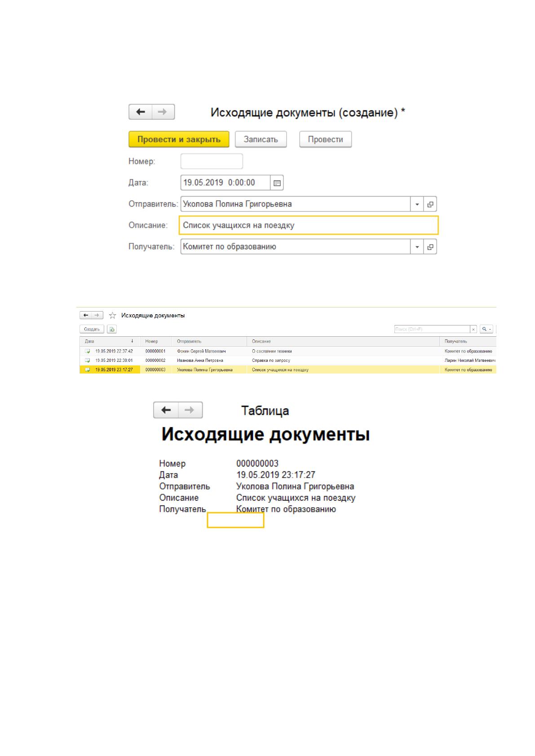Open the Получатель record via its open icon

point(430,247)
